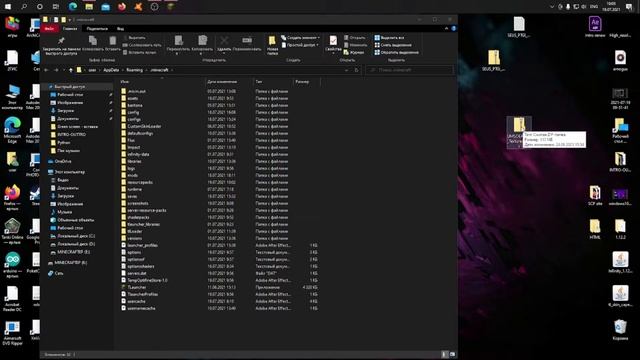The image size is (640, 360).
Task: Select Music (Музыка) under This PC
Action: (64, 212)
